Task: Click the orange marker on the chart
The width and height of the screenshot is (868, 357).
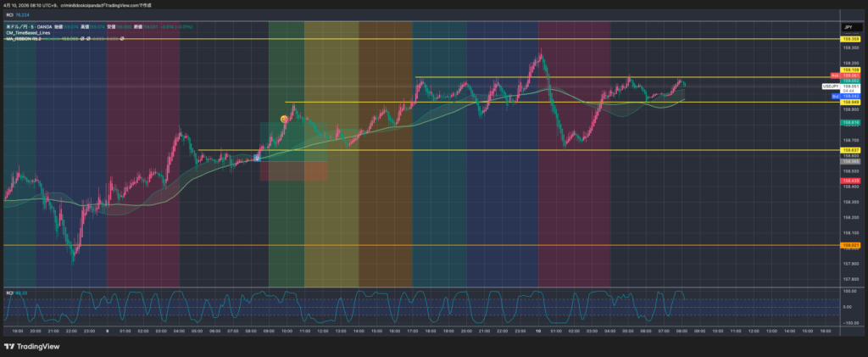Action: 284,120
